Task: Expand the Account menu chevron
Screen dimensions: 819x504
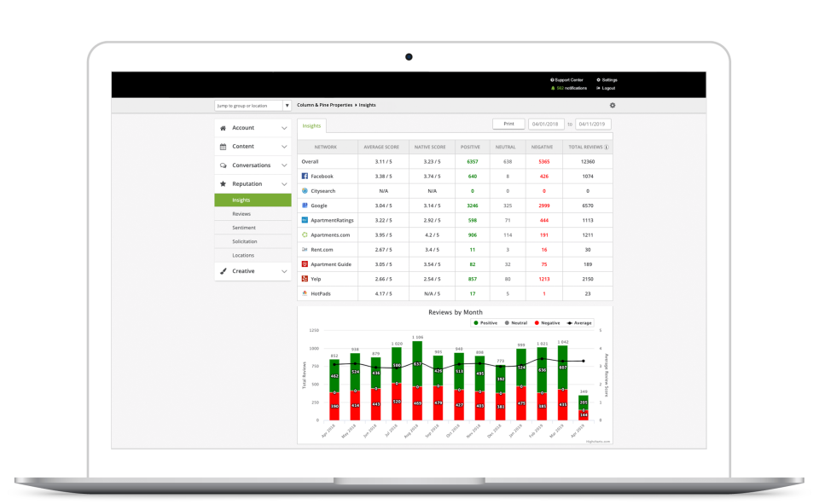Action: point(284,128)
